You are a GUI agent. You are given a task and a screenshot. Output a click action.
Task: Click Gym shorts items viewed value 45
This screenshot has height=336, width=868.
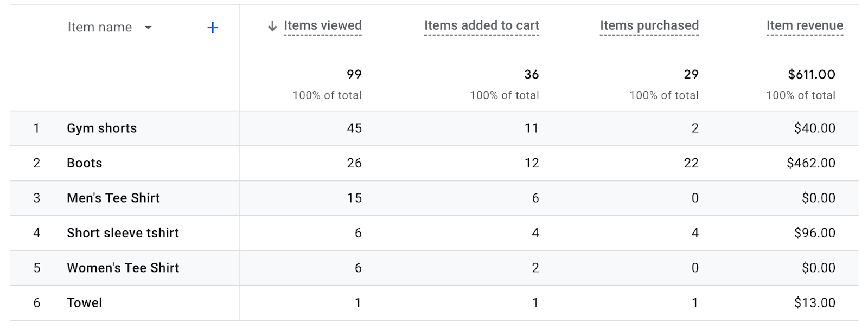[x=354, y=128]
